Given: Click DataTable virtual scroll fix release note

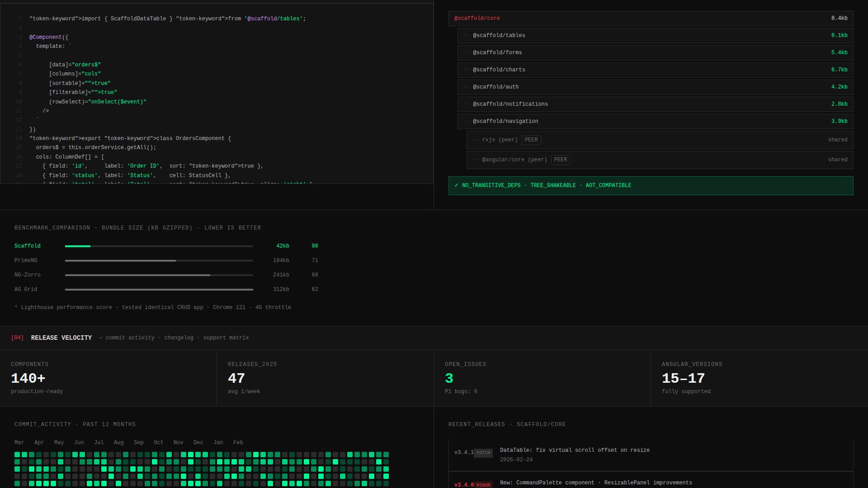Looking at the screenshot, I should 575,450.
